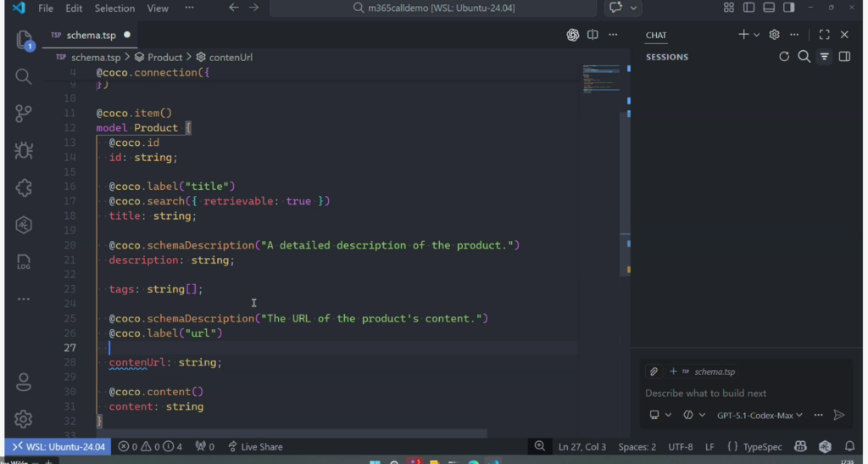Split the editor to the right
Viewport: 868px width, 464px height.
click(593, 35)
